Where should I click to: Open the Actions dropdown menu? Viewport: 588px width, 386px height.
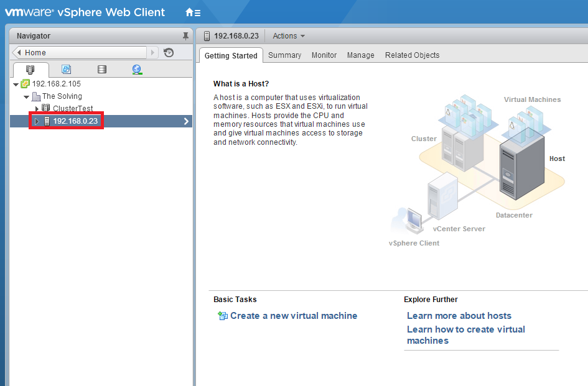(289, 36)
